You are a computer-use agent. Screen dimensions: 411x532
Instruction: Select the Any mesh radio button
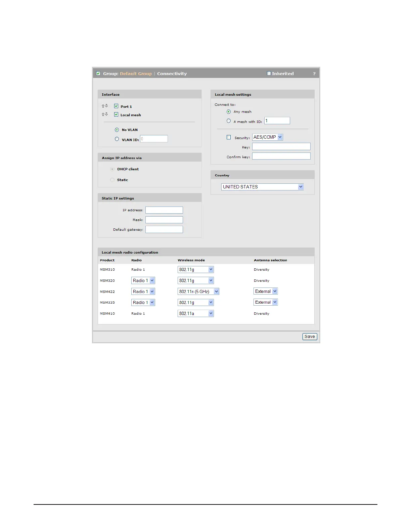[229, 112]
